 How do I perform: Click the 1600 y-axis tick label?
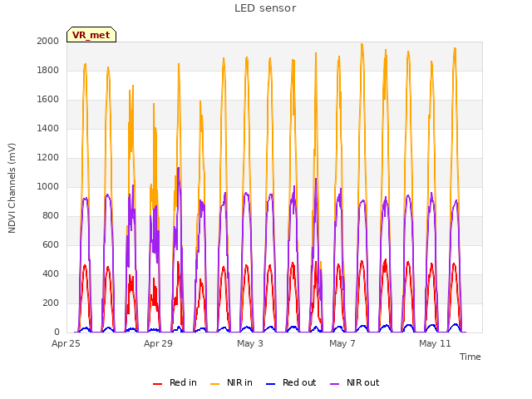tap(48, 100)
